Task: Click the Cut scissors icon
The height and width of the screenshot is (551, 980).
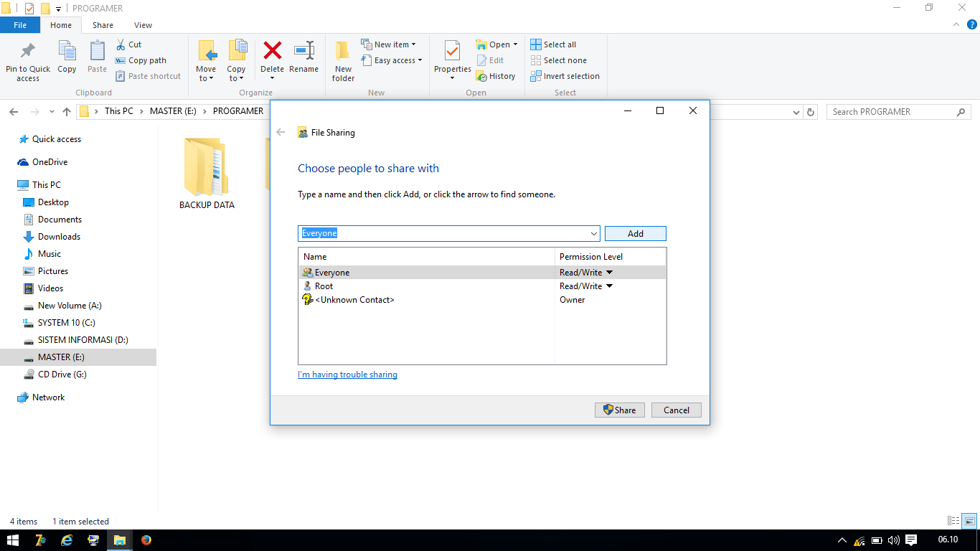Action: click(x=121, y=44)
